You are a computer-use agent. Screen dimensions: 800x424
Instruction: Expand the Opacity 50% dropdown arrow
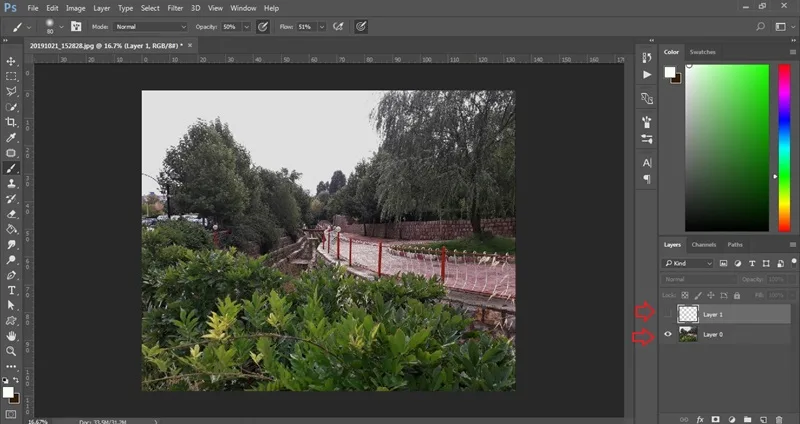[246, 27]
